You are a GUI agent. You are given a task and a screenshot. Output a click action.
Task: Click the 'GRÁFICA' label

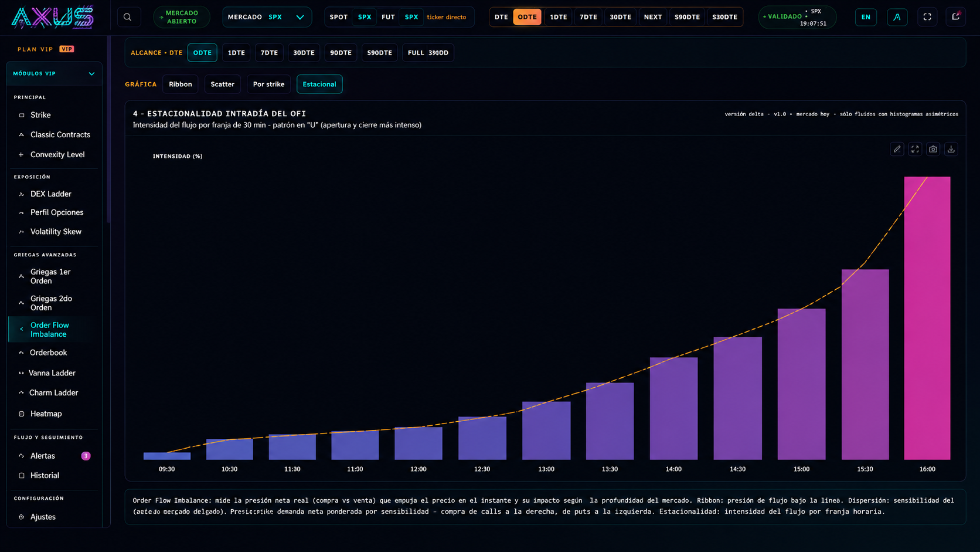click(141, 84)
